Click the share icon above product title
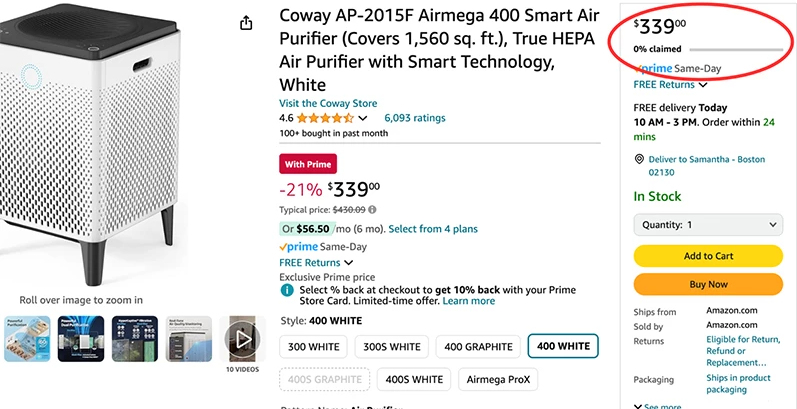797x409 pixels. (x=246, y=22)
